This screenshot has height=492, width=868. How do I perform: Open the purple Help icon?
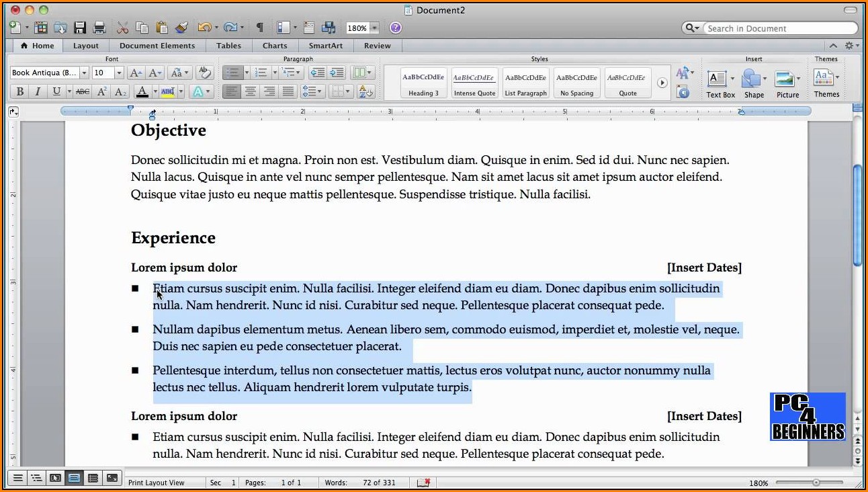coord(396,28)
